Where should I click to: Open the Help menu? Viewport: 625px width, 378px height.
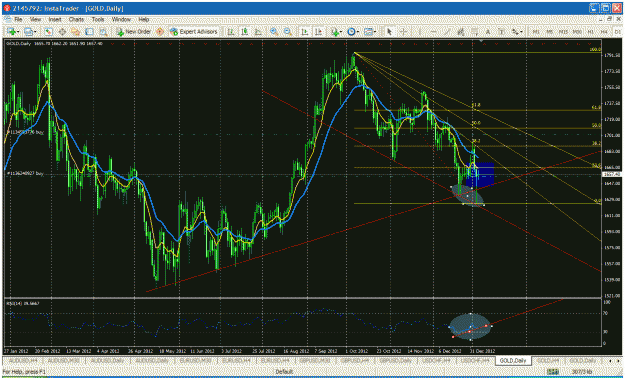143,19
